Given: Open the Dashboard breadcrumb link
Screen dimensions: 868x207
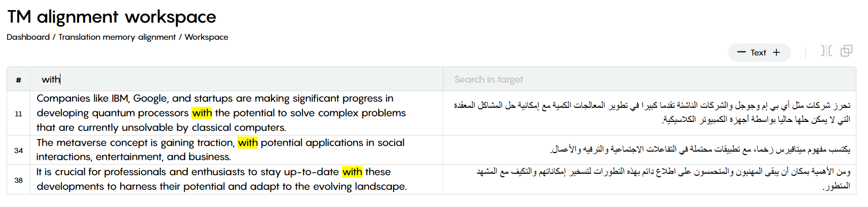Looking at the screenshot, I should 28,37.
